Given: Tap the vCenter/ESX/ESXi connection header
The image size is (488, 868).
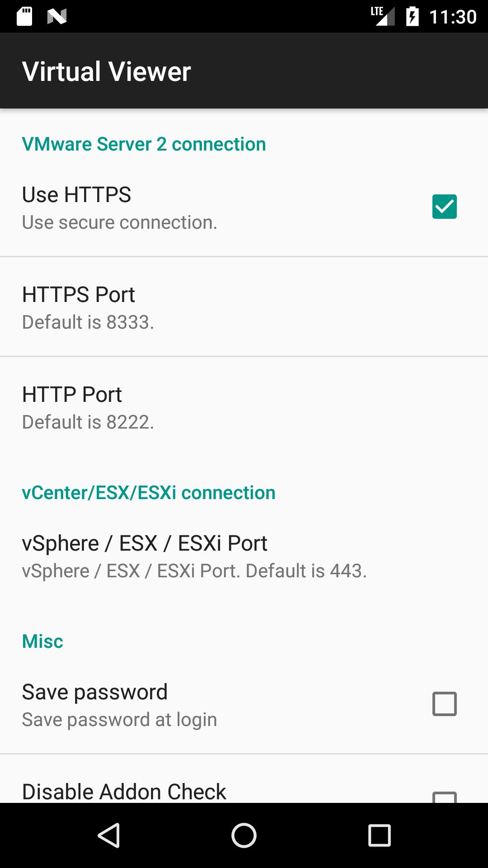Looking at the screenshot, I should [149, 493].
